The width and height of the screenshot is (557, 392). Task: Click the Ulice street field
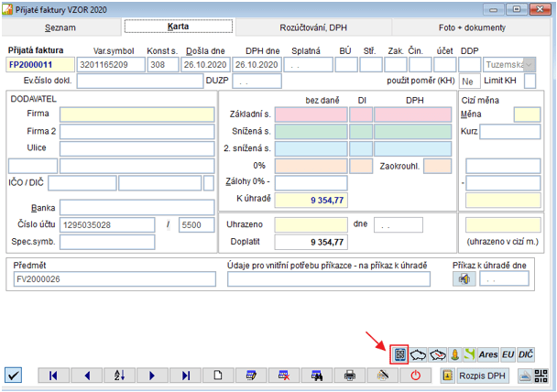(x=137, y=148)
